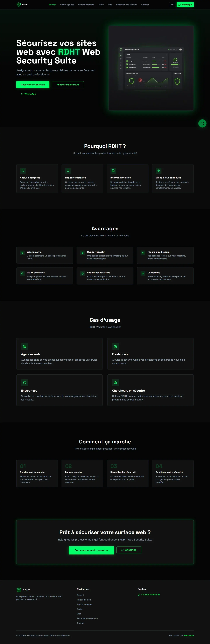Click the green WhatsApp button in header
The height and width of the screenshot is (644, 210).
(x=185, y=5)
